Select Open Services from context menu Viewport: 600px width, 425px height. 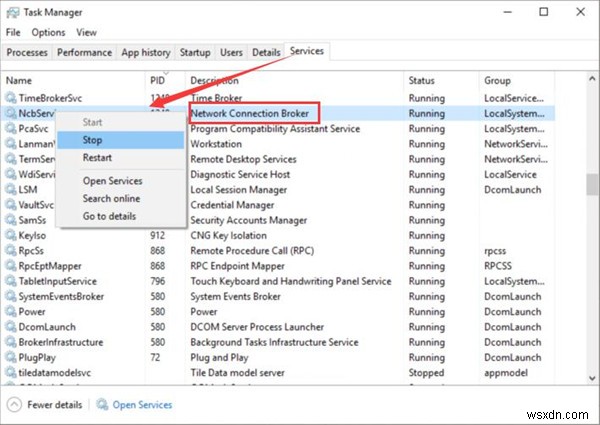(121, 181)
